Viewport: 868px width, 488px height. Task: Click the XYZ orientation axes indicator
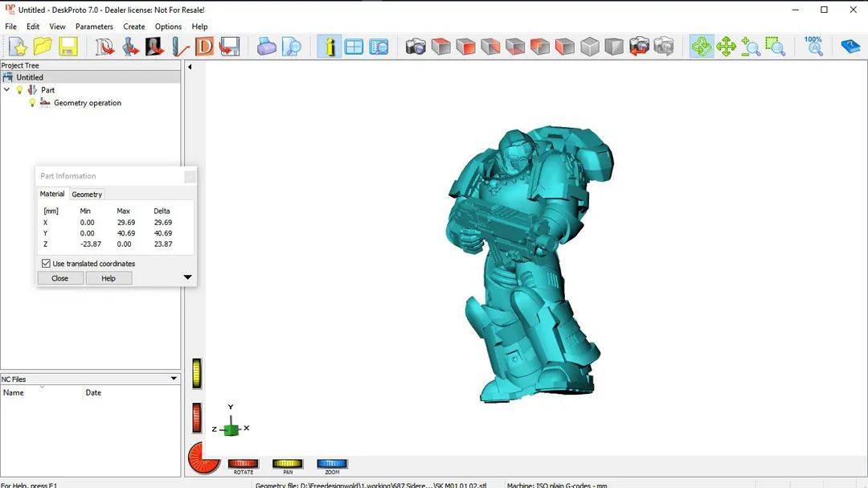(231, 422)
